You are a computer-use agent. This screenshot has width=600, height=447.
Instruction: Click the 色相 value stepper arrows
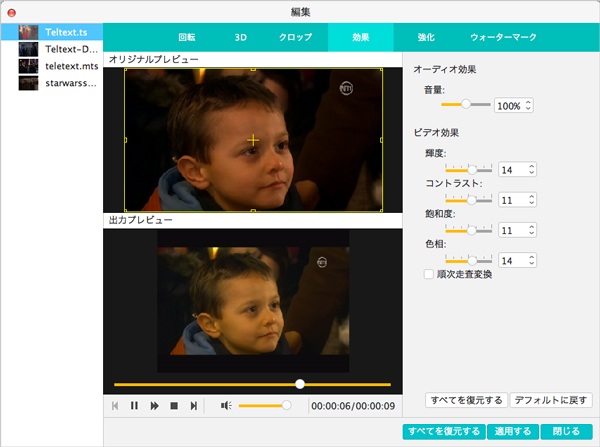[x=531, y=260]
